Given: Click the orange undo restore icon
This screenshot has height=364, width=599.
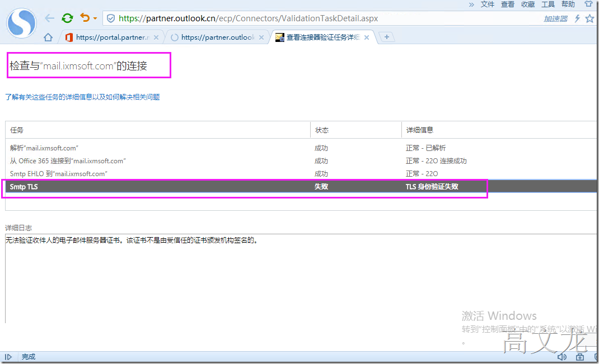Looking at the screenshot, I should 85,17.
